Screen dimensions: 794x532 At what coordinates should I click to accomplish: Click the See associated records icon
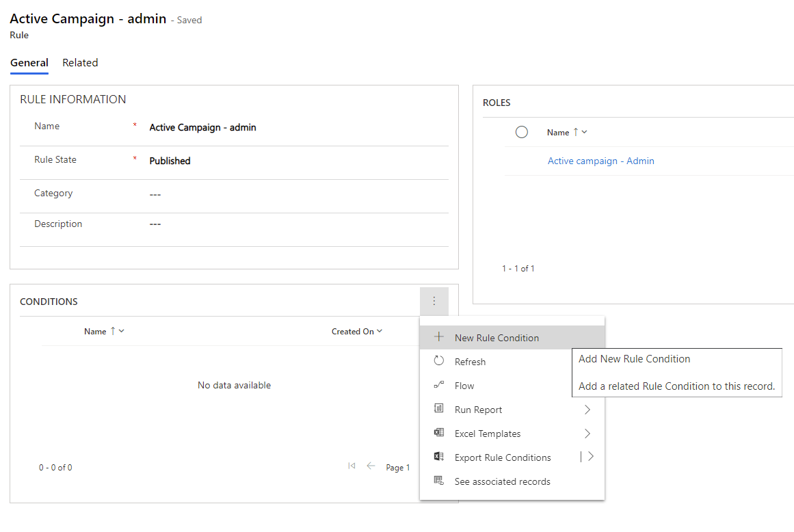439,481
